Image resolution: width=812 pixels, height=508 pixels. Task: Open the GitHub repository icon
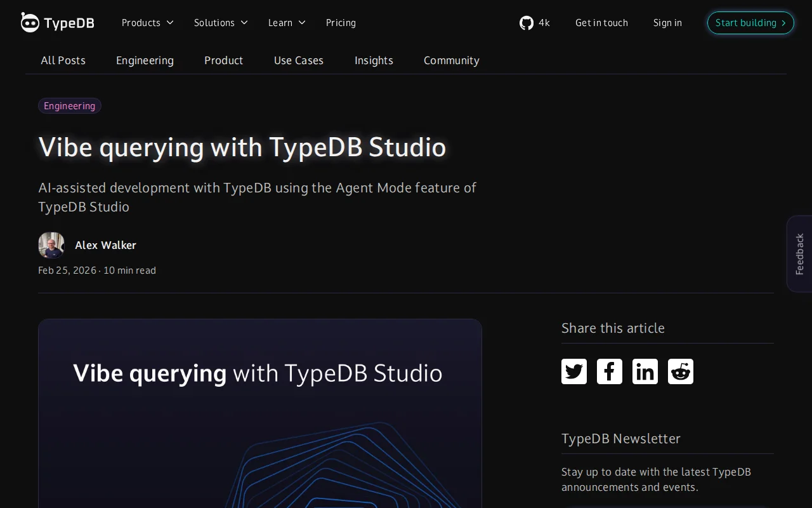[x=527, y=23]
